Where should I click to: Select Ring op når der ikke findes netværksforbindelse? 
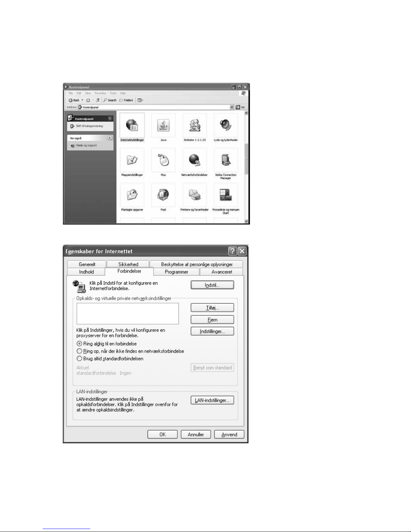click(x=131, y=351)
